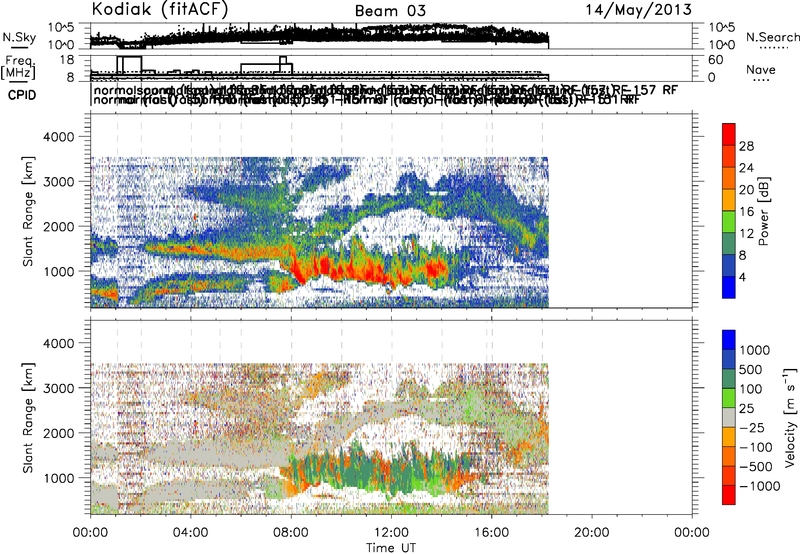Viewport: 800px width, 554px height.
Task: Click 'Slant Range [km]' label of power panel
Action: click(x=28, y=211)
